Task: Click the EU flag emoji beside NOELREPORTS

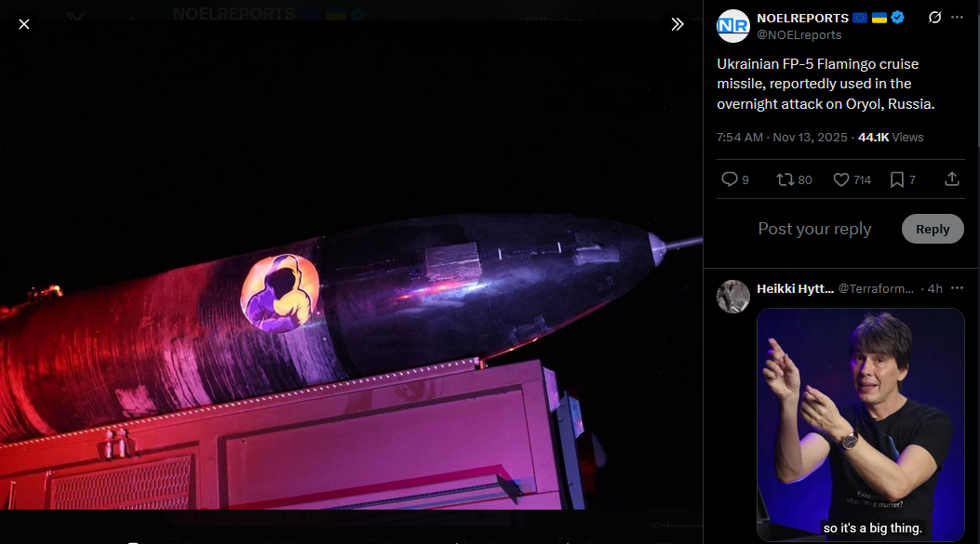Action: 860,18
